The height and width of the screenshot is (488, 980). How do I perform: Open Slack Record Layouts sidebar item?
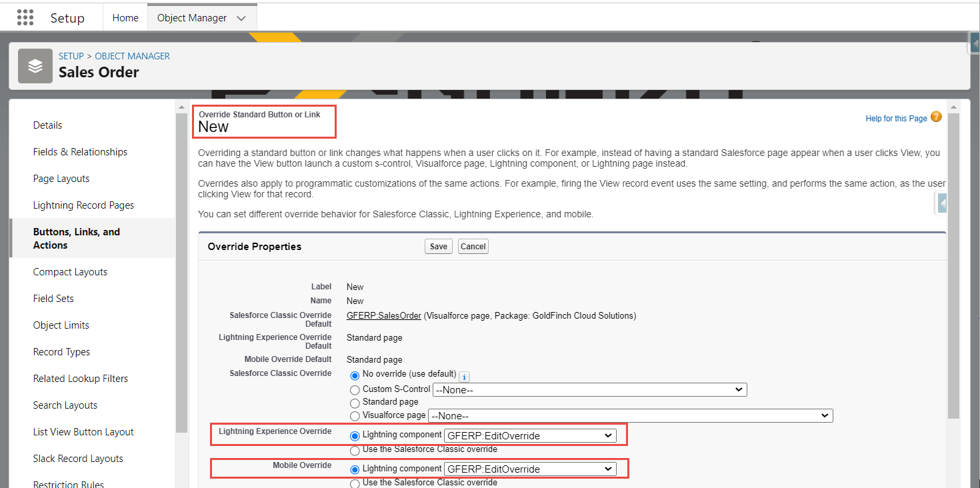pyautogui.click(x=78, y=459)
